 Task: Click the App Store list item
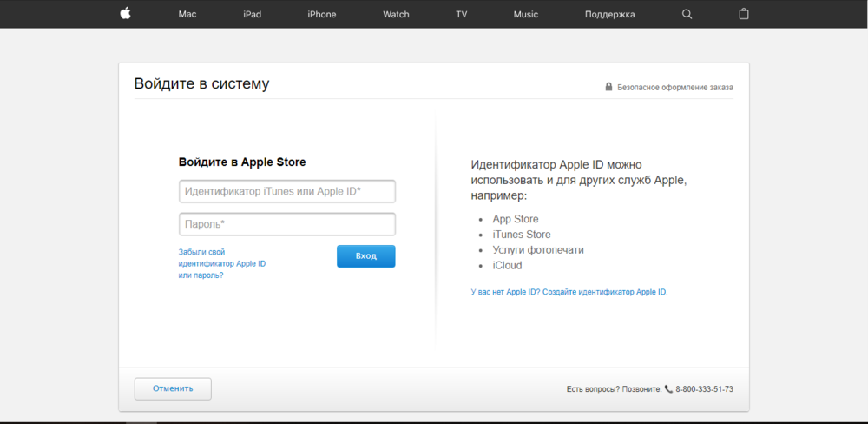516,219
